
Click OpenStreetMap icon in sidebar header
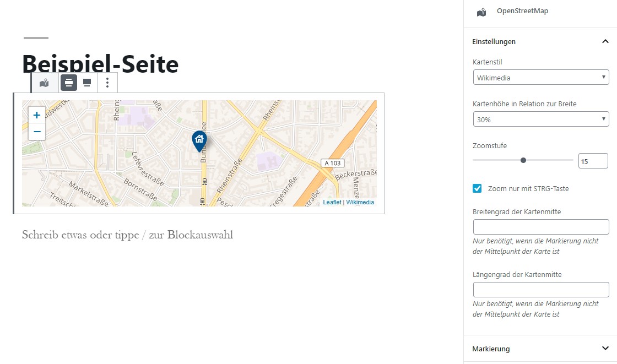coord(481,12)
